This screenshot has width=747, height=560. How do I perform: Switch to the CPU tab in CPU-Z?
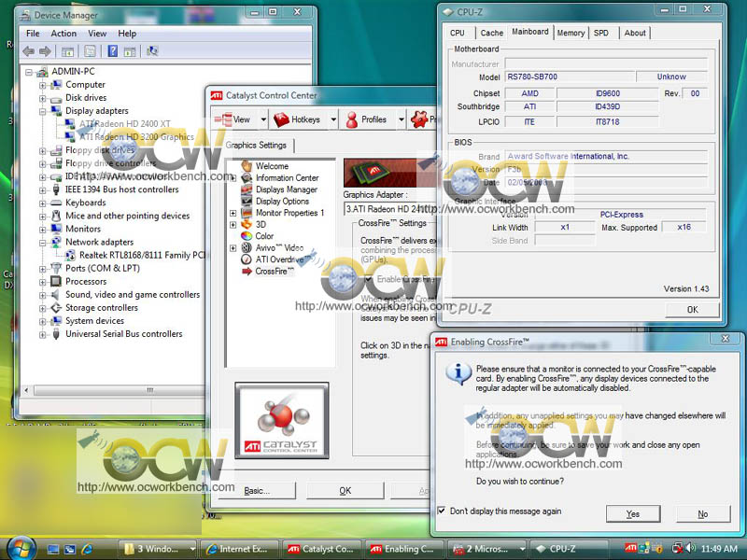tap(458, 33)
